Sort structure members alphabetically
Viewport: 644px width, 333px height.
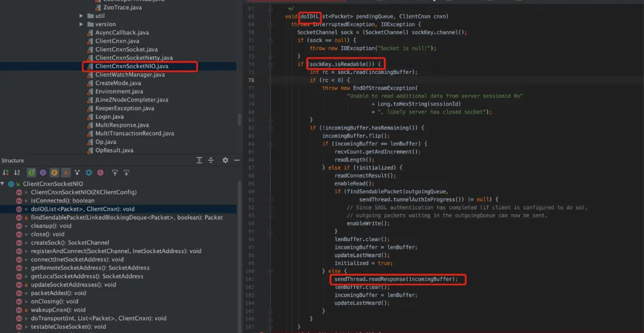(17, 172)
